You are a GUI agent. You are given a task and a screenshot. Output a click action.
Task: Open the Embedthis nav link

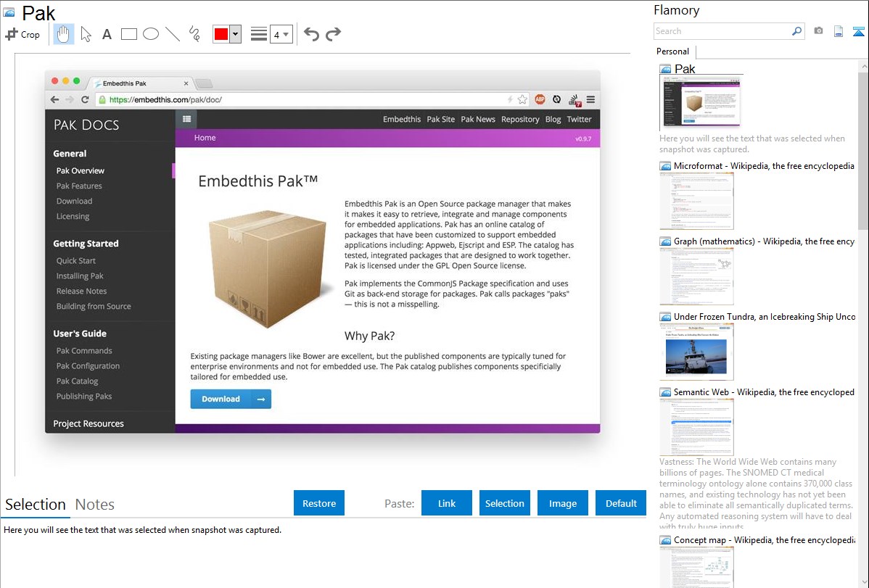402,119
